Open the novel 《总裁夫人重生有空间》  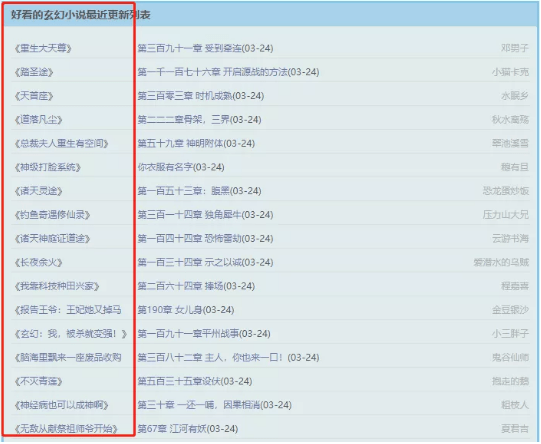pos(61,144)
